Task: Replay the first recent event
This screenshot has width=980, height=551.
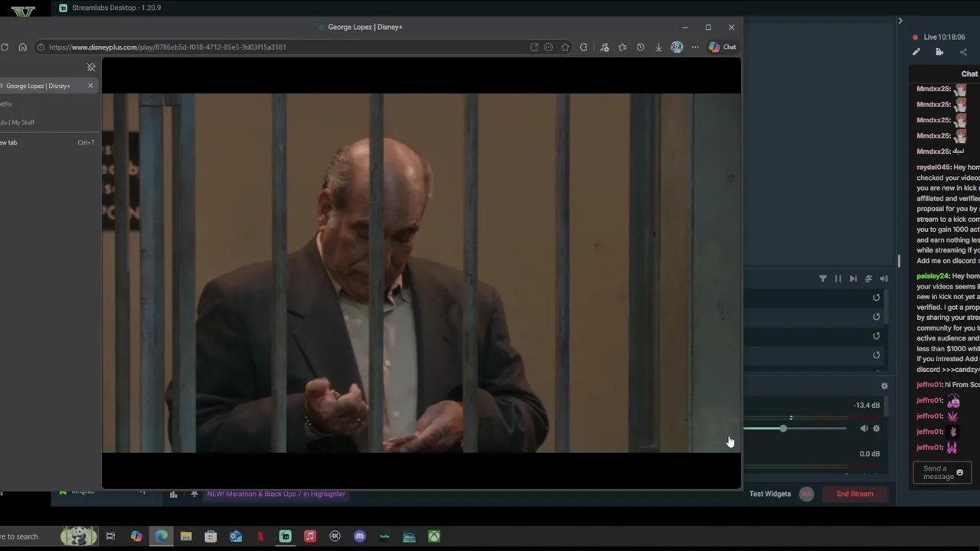Action: 877,298
